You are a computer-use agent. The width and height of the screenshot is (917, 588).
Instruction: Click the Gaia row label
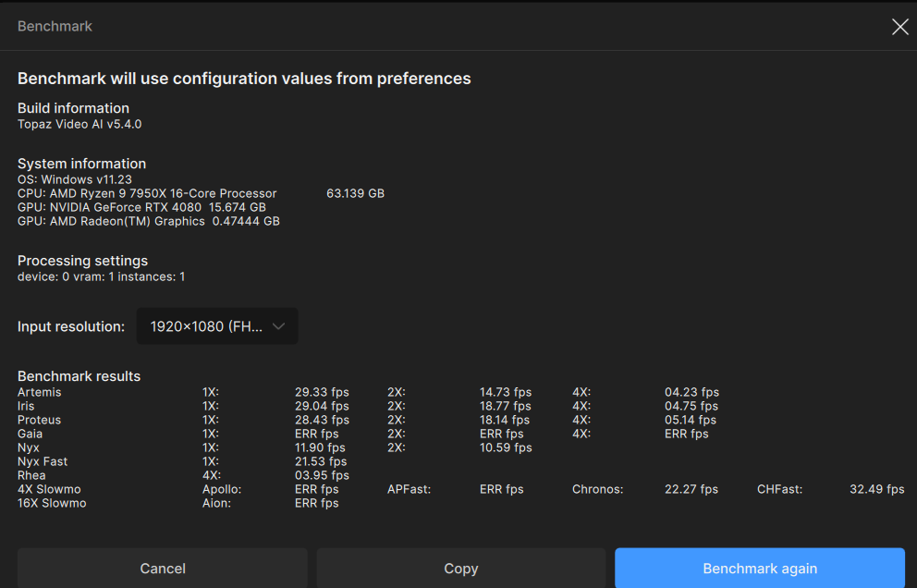click(x=30, y=435)
